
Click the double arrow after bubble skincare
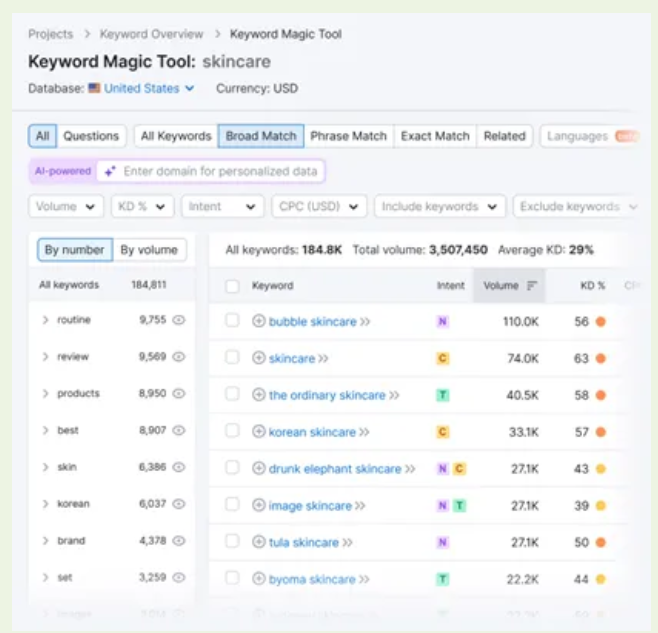click(365, 322)
